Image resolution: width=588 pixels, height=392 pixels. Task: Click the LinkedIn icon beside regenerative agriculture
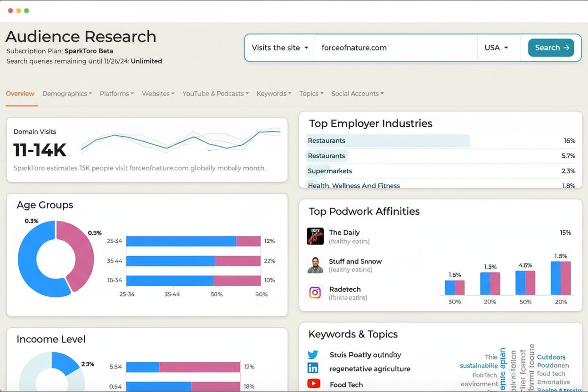pyautogui.click(x=313, y=368)
